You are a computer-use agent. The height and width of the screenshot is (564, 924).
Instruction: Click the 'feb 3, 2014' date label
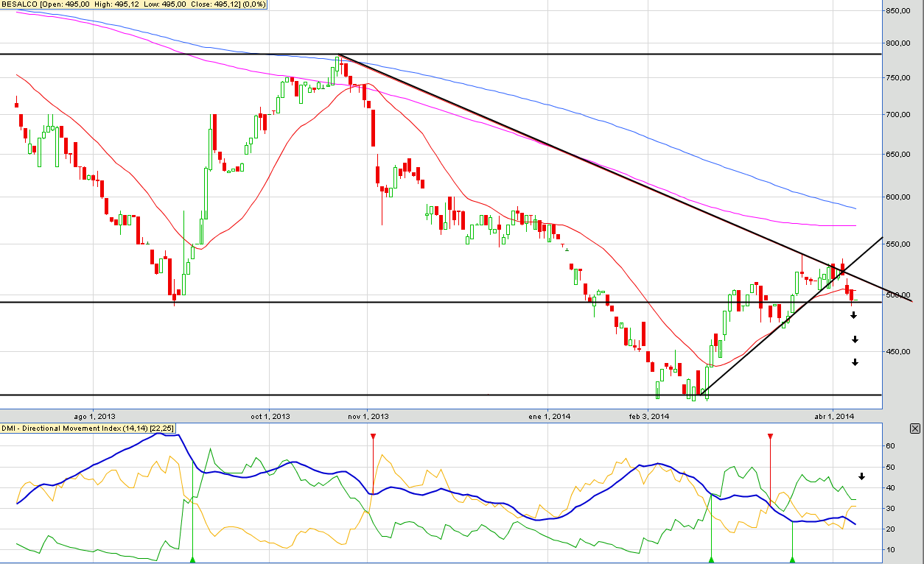tap(649, 416)
